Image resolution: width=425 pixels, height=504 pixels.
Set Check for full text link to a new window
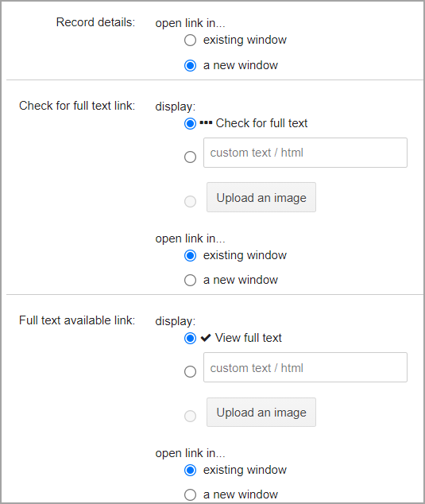tap(190, 281)
